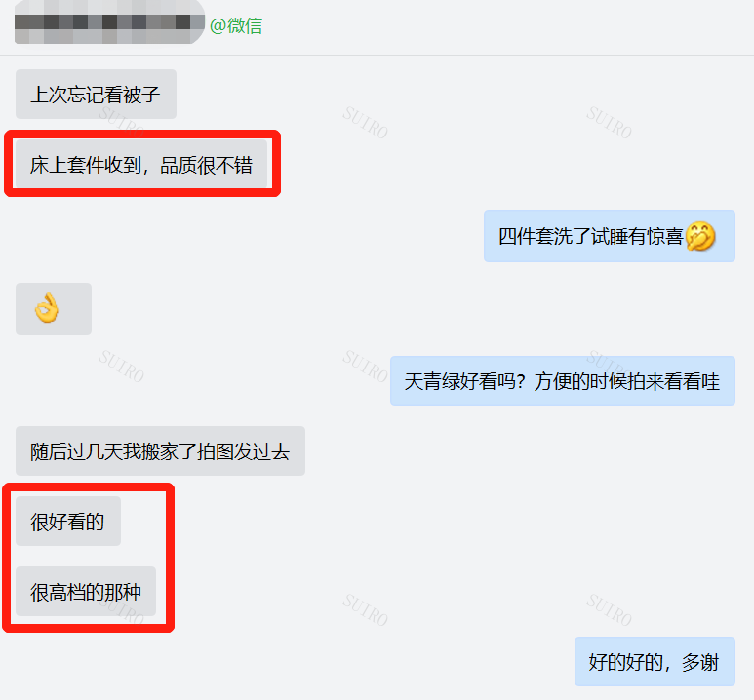Click the message bubble 很高档的那种

click(x=86, y=592)
